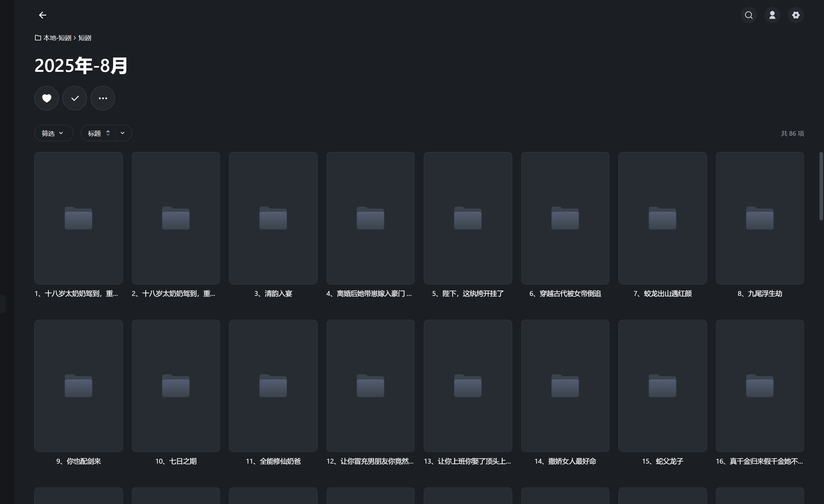824x504 pixels.
Task: Open the settings gear icon
Action: (796, 15)
